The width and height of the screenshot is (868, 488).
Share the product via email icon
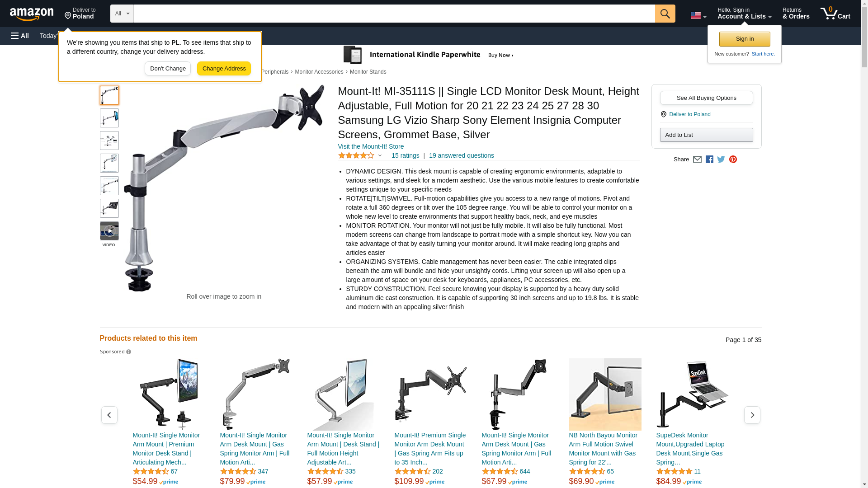697,159
